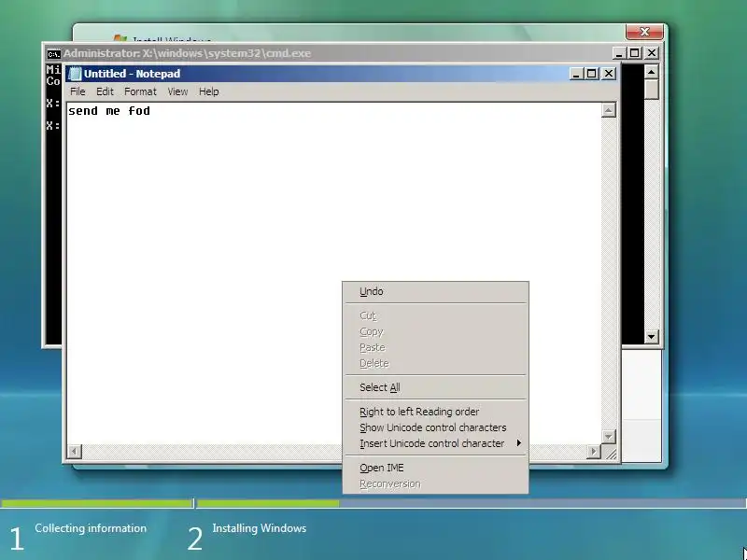This screenshot has height=560, width=747.
Task: Open the Help menu in Notepad
Action: (208, 91)
